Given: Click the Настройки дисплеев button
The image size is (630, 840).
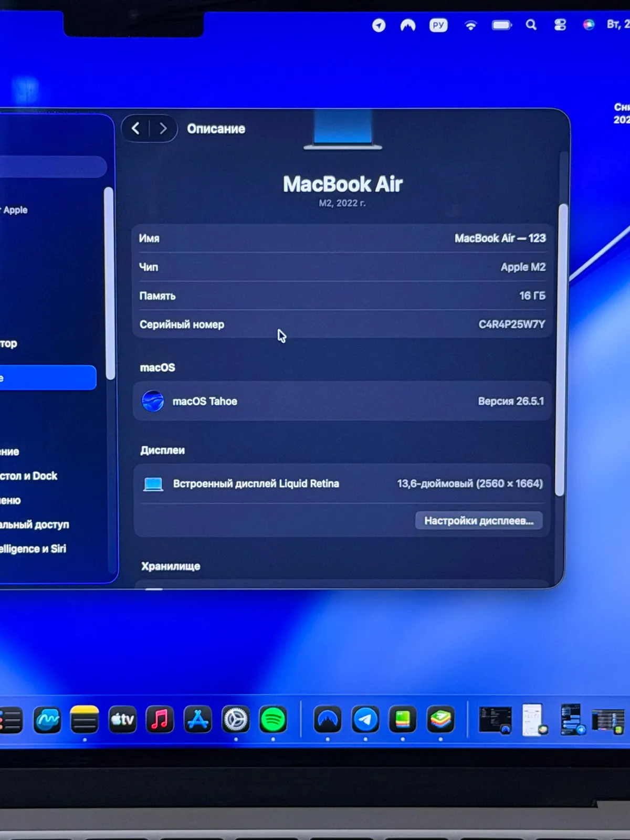Looking at the screenshot, I should pyautogui.click(x=479, y=521).
